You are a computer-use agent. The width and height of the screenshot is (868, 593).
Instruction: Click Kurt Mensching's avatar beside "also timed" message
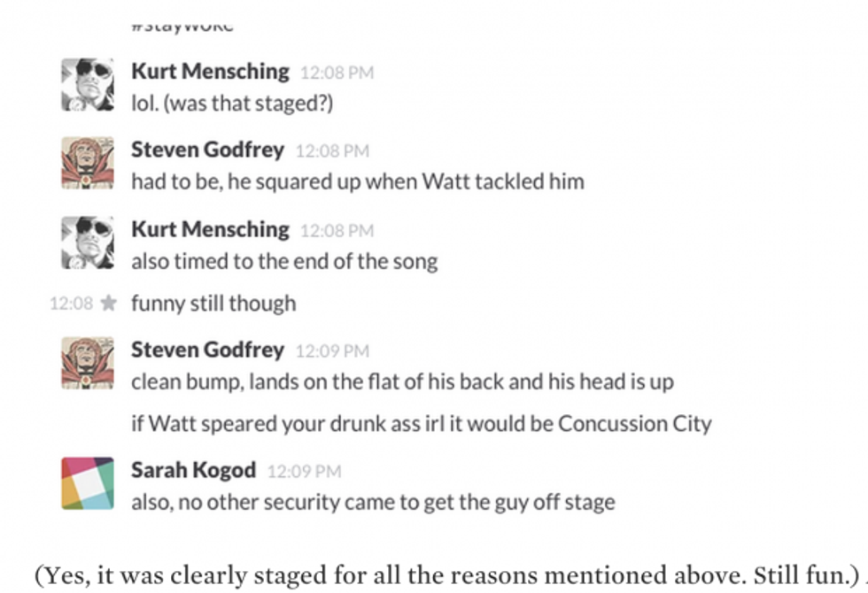coord(87,242)
